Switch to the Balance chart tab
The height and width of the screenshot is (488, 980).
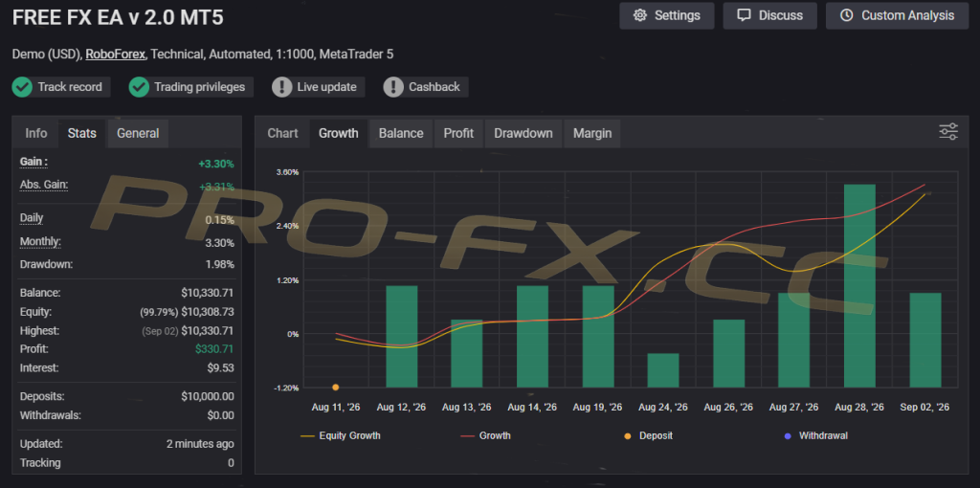pos(401,133)
